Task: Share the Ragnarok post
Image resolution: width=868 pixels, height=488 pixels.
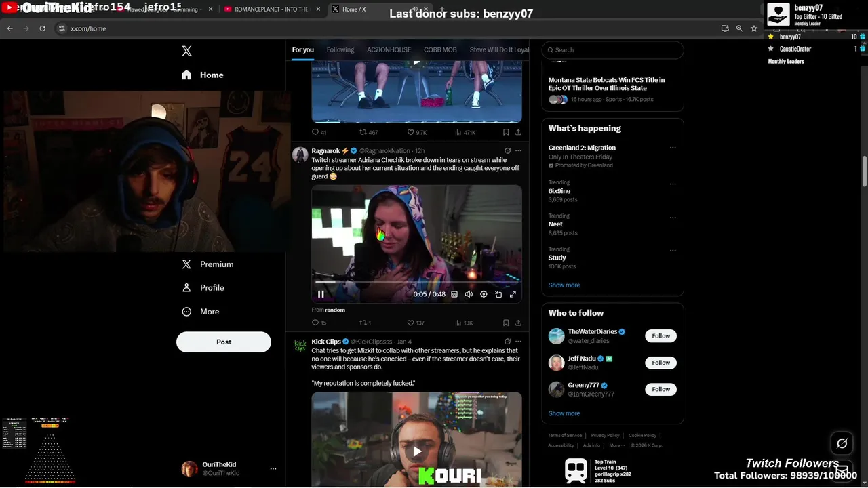Action: tap(518, 323)
